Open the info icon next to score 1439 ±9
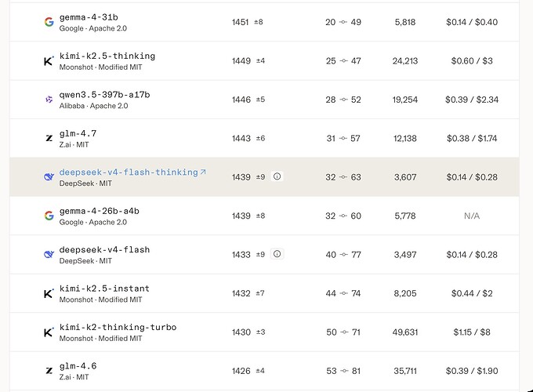This screenshot has height=392, width=533. coord(277,176)
